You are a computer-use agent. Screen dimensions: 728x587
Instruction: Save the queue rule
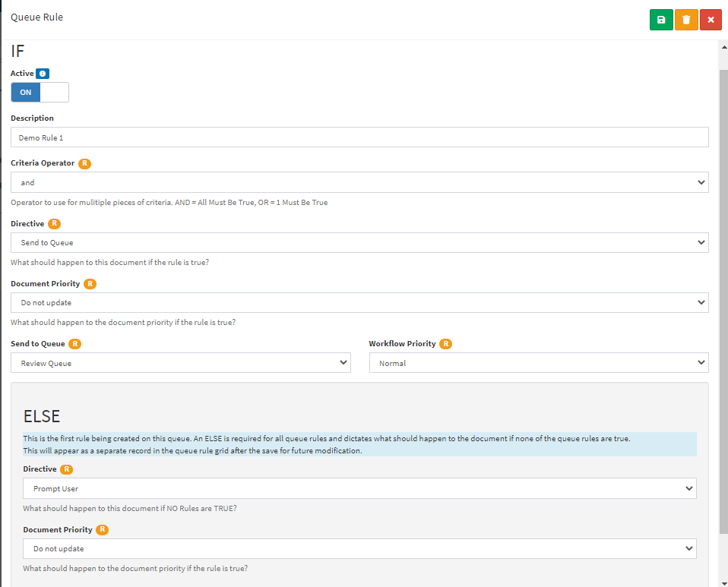(x=660, y=20)
